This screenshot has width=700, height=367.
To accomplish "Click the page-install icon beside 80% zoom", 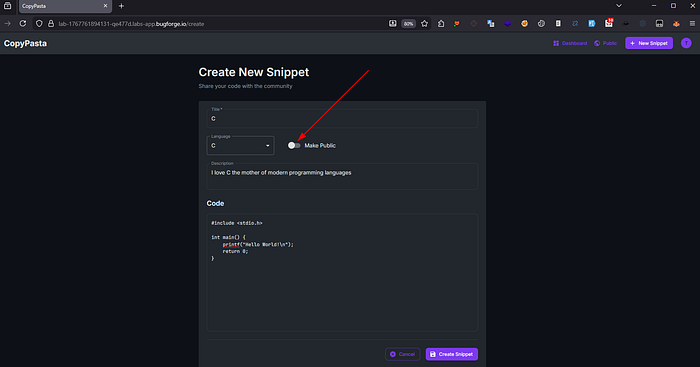I will coord(392,24).
